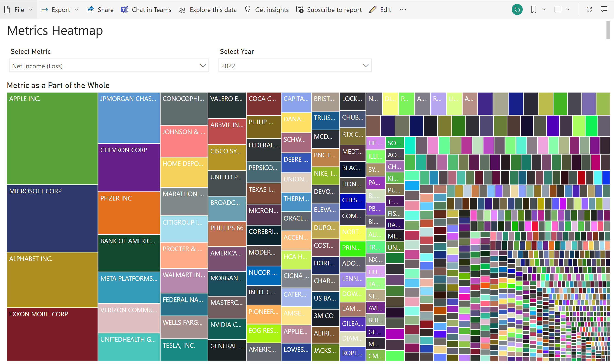614x364 pixels.
Task: Open the File menu
Action: [x=18, y=10]
